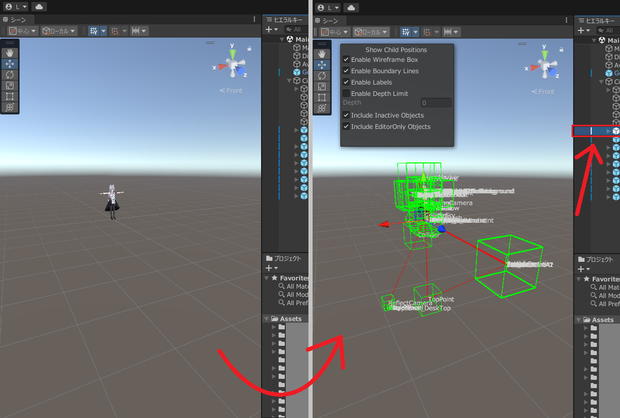Select the Rotate tool in right scene toolbar
This screenshot has height=418, width=620.
322,76
